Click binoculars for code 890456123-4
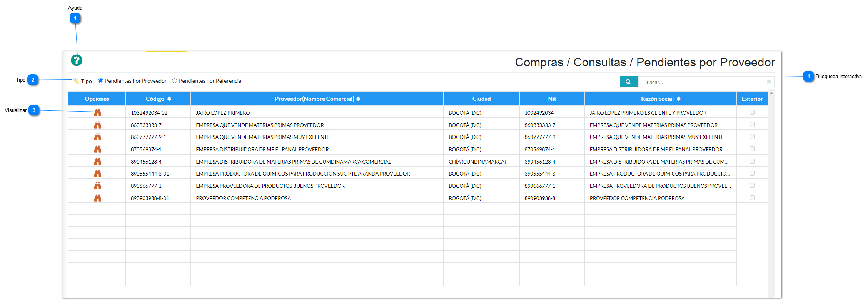868x301 pixels. point(98,162)
